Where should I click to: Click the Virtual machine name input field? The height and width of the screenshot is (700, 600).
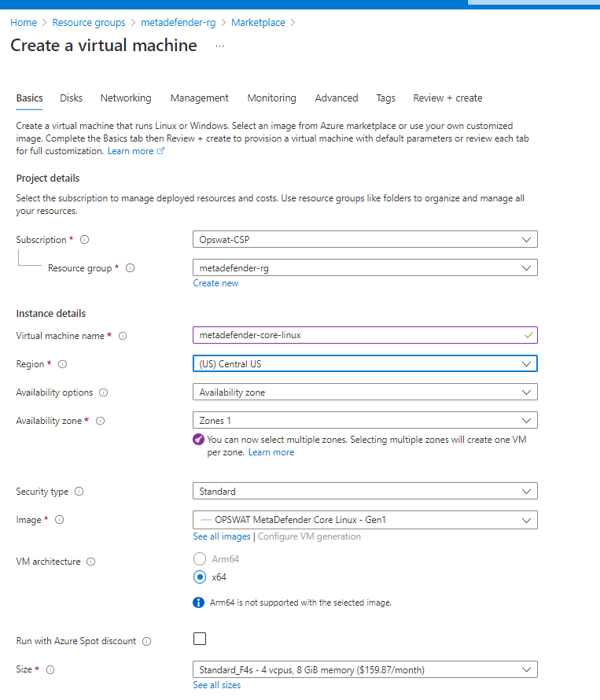pos(365,335)
